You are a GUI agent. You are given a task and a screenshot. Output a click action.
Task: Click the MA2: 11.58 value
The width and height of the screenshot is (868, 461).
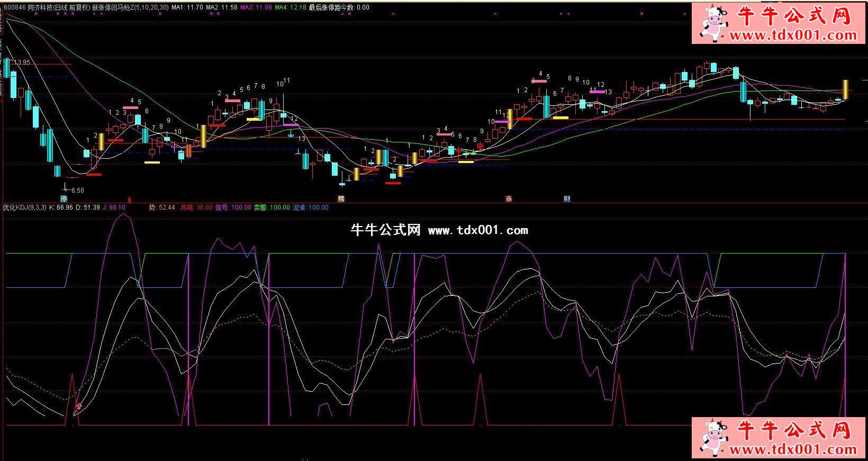click(x=221, y=7)
